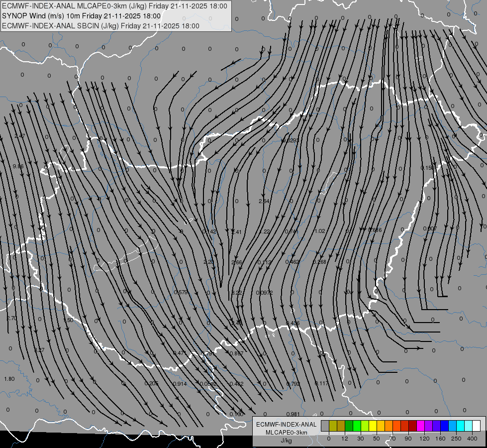Click the white legend swatch above 400
Screen dimensions: 487x448
pos(477,426)
